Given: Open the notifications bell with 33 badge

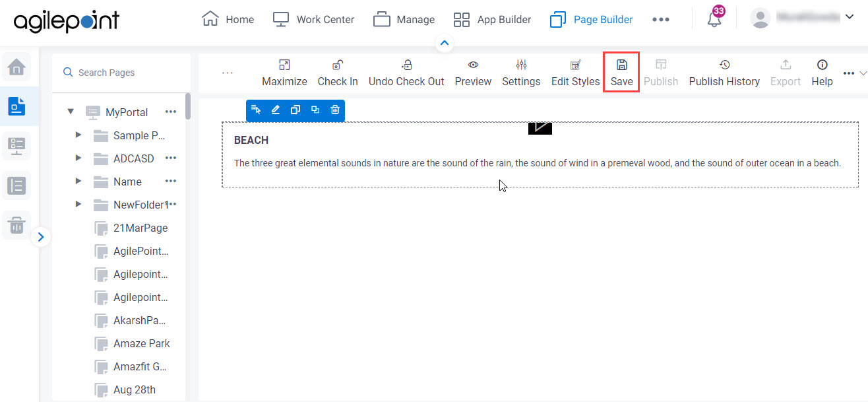Looking at the screenshot, I should pos(714,18).
